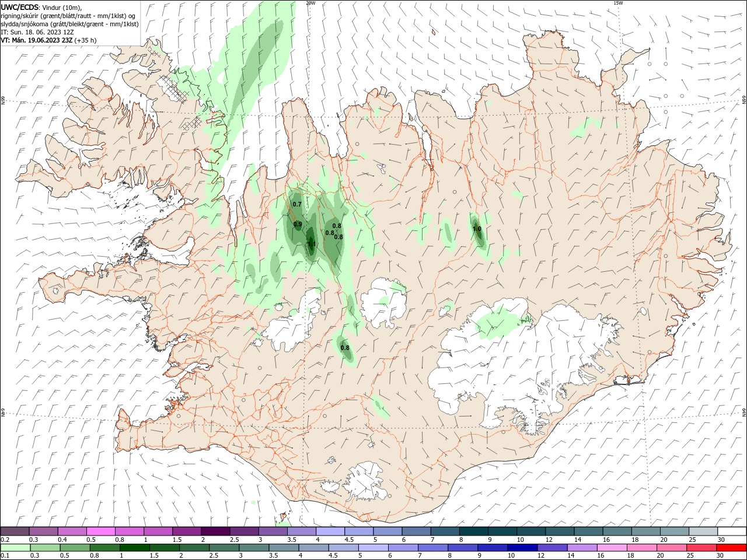Click the '20W' longitude label

(x=310, y=3)
